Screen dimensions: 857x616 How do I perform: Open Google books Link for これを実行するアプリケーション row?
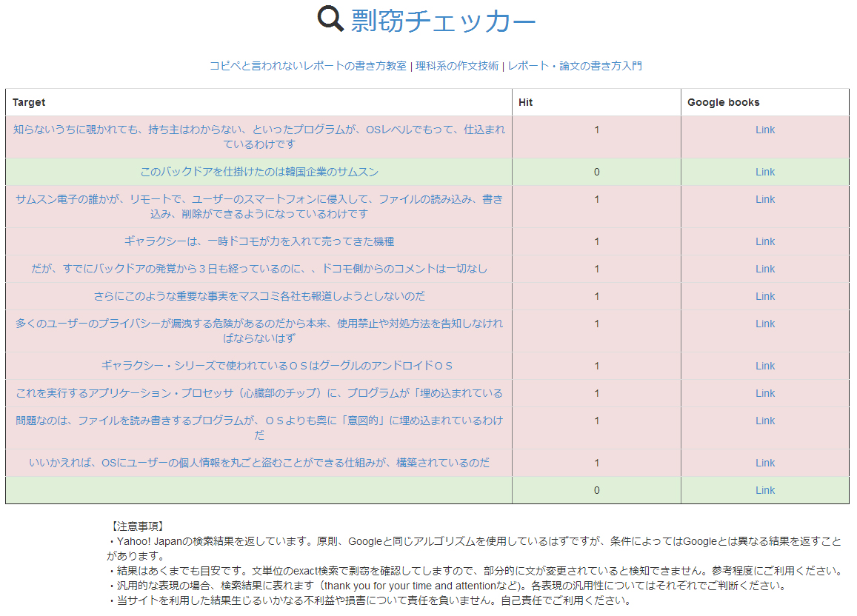point(764,393)
